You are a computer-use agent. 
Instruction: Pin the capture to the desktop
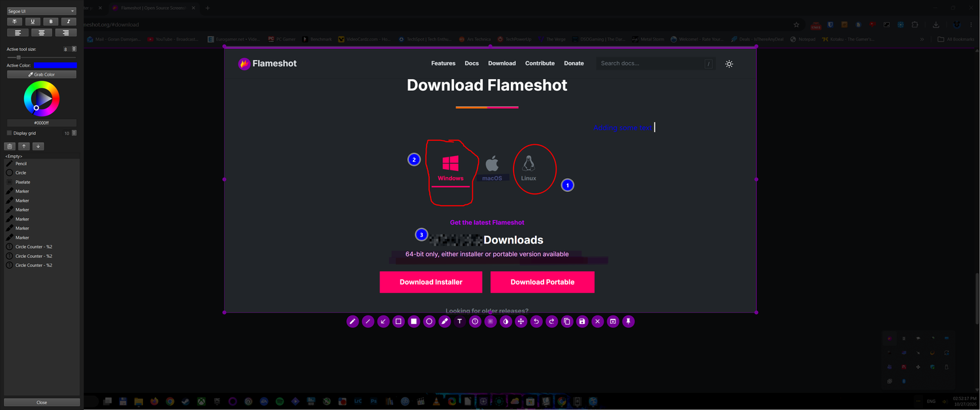[x=629, y=321]
